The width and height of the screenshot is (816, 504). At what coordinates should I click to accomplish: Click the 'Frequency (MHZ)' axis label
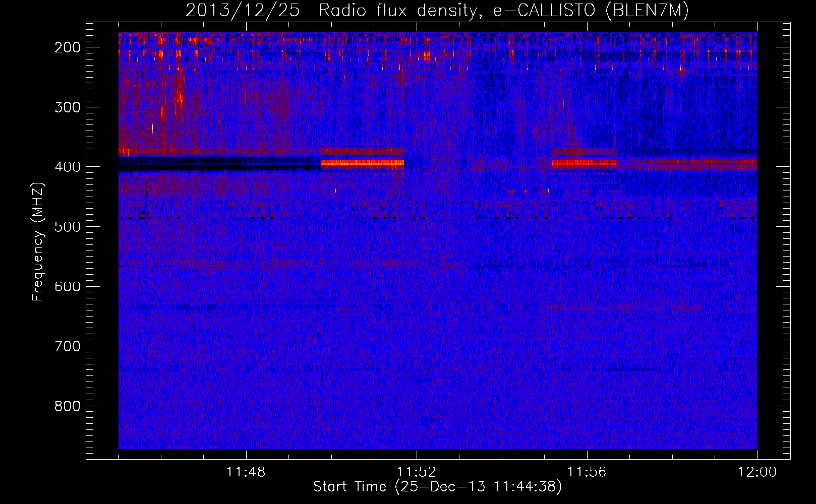pos(38,241)
